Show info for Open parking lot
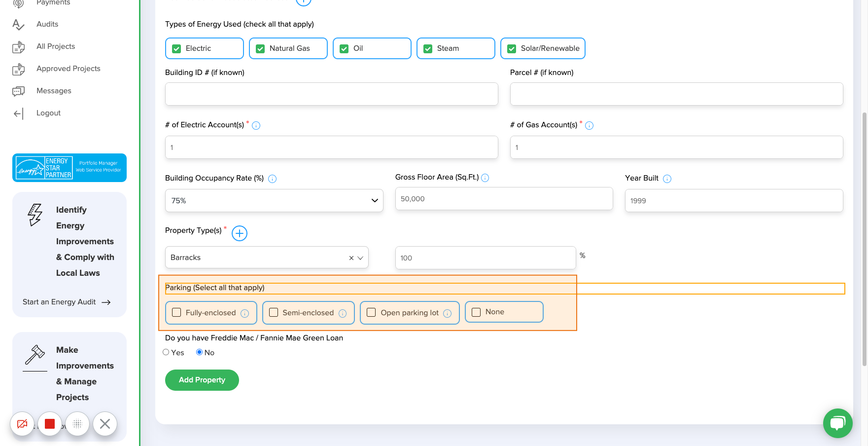 point(448,314)
